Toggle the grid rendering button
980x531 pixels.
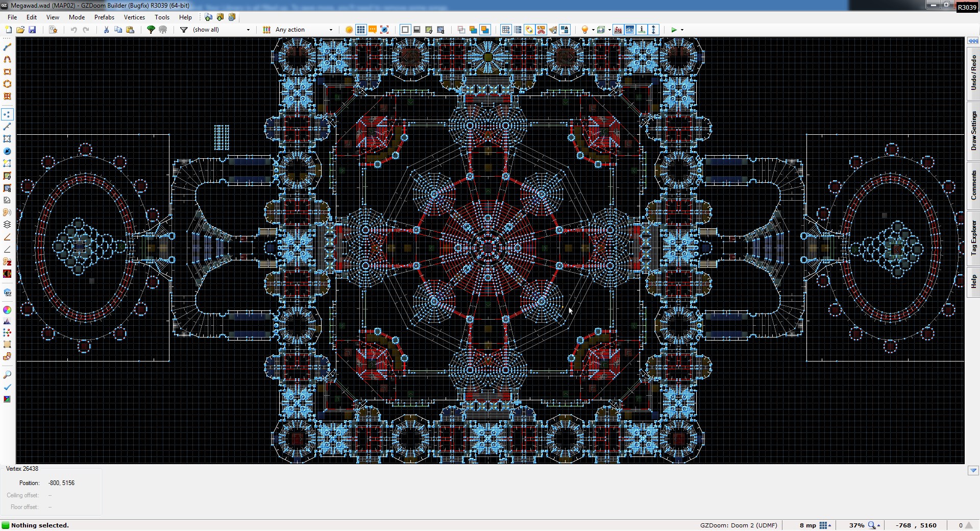[x=361, y=30]
